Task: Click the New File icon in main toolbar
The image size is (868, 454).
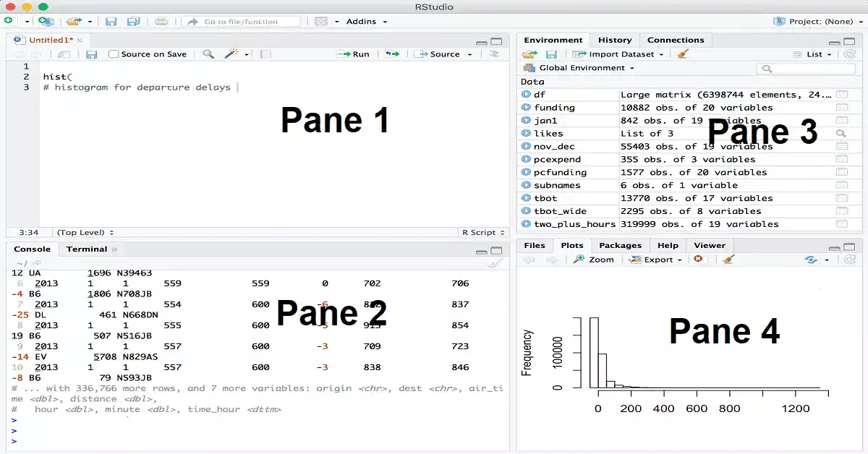Action: 9,21
